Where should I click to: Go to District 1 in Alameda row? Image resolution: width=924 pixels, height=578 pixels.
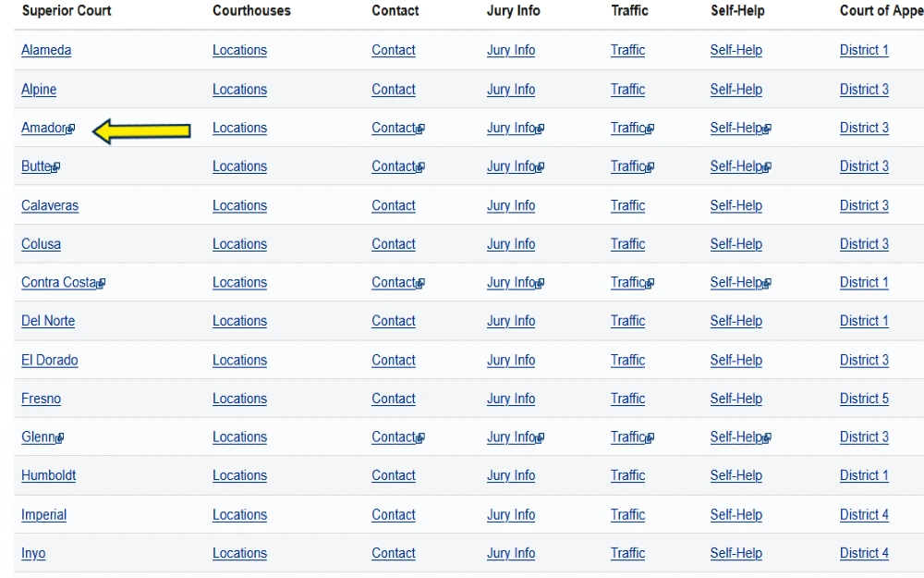pyautogui.click(x=864, y=50)
